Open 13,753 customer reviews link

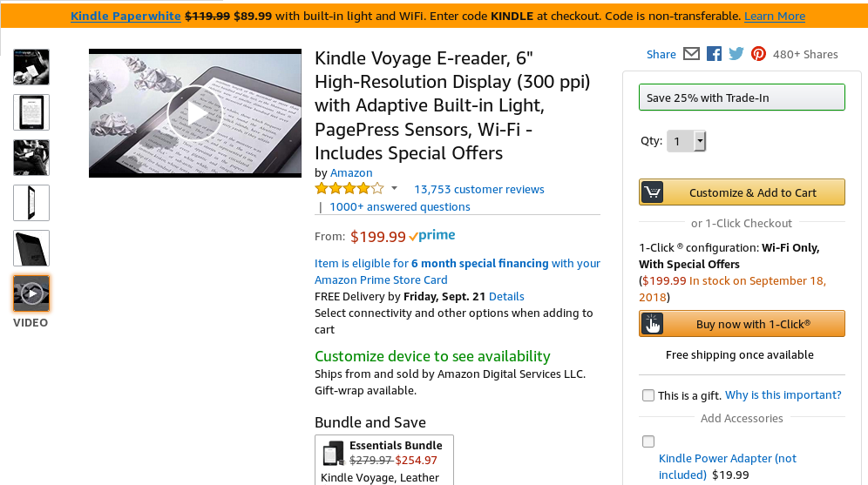(478, 189)
